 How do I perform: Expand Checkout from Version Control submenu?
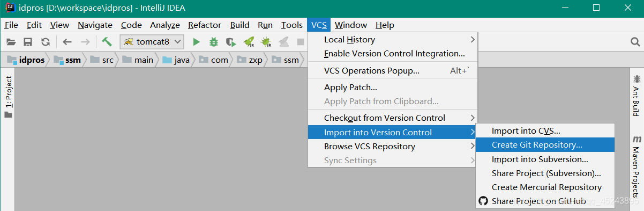(392, 118)
